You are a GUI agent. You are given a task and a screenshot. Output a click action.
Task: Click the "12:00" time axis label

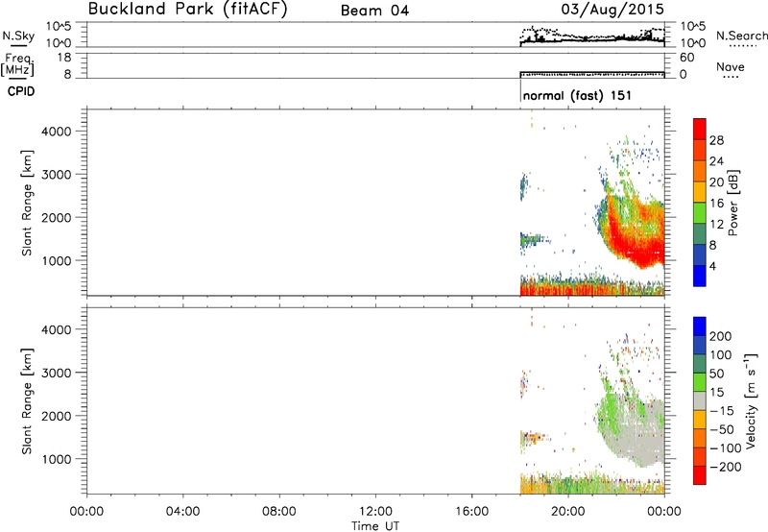(x=375, y=512)
